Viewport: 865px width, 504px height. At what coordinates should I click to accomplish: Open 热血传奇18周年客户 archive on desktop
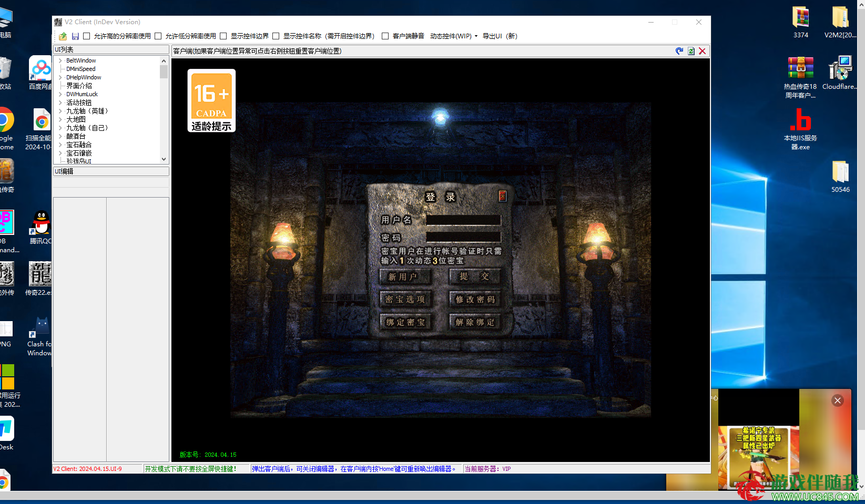pos(800,77)
